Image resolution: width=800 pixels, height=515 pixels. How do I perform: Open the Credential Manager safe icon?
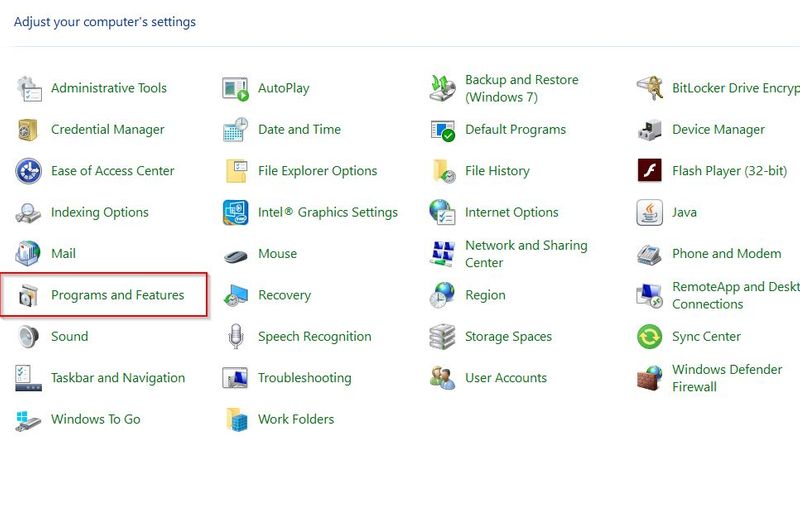point(29,130)
